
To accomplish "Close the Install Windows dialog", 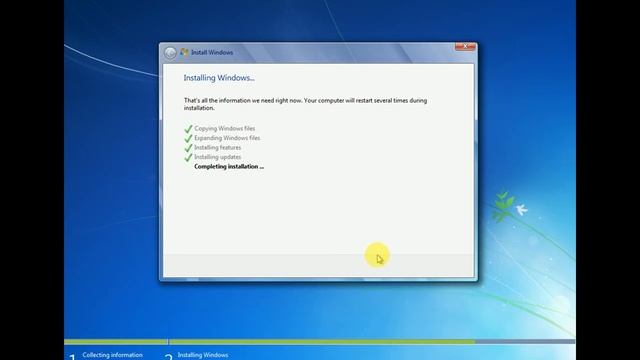I will click(465, 47).
